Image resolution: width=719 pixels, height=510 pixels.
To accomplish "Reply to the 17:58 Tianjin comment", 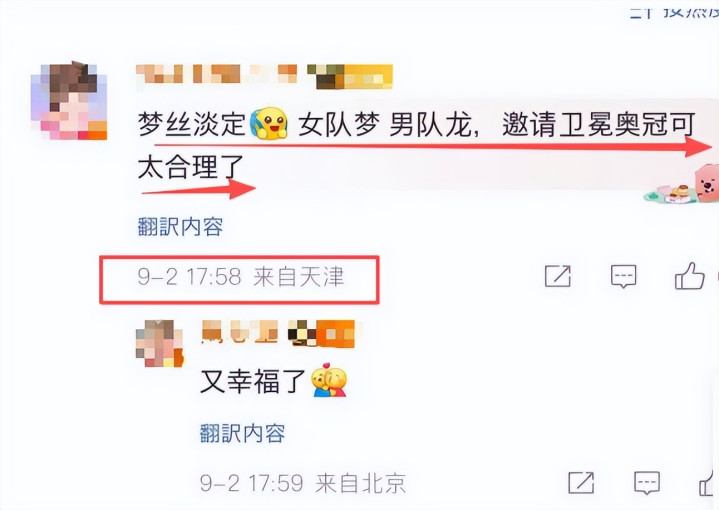I will (x=623, y=276).
